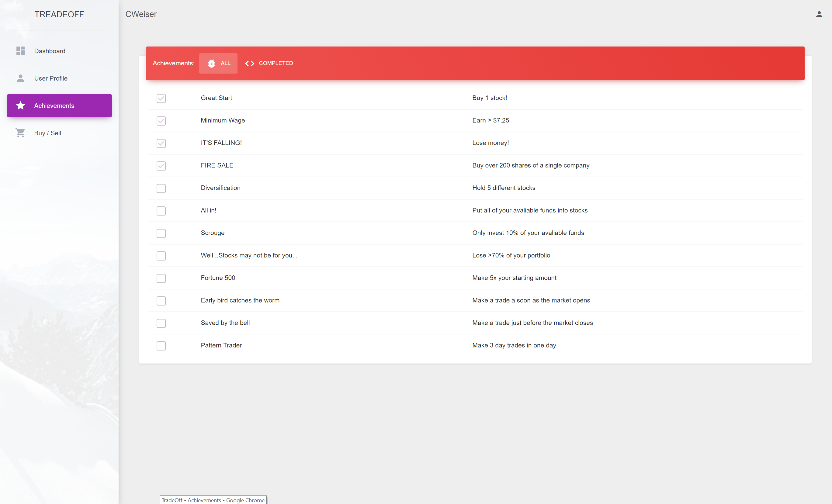Viewport: 832px width, 504px height.
Task: Enable the Fortune 500 checkbox
Action: [161, 278]
